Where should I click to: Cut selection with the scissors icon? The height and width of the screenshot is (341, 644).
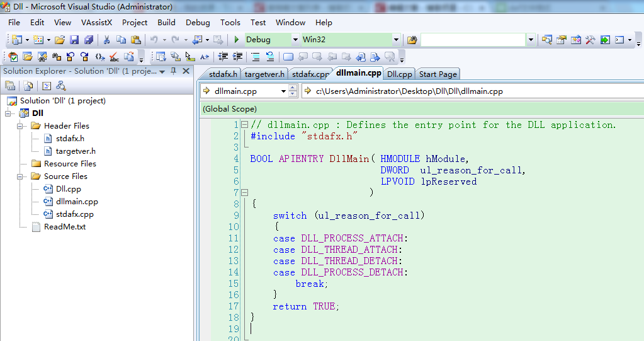(106, 40)
